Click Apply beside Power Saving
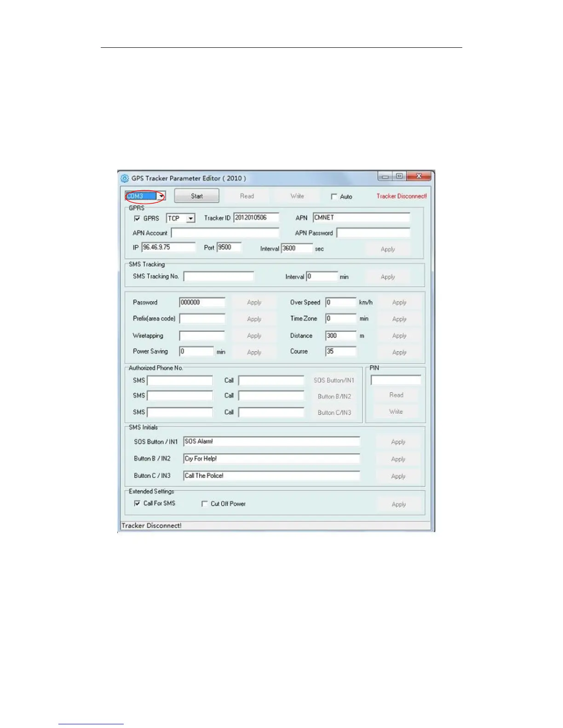The height and width of the screenshot is (728, 563). pyautogui.click(x=254, y=352)
